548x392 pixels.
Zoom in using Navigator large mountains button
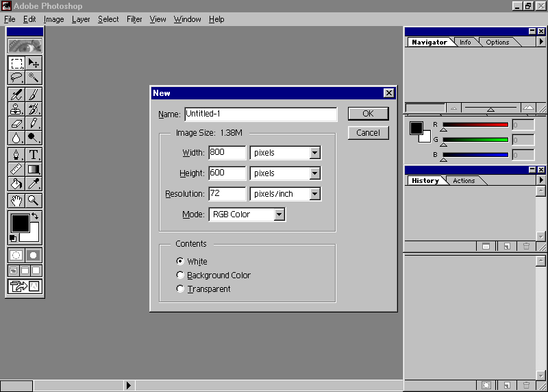[528, 108]
